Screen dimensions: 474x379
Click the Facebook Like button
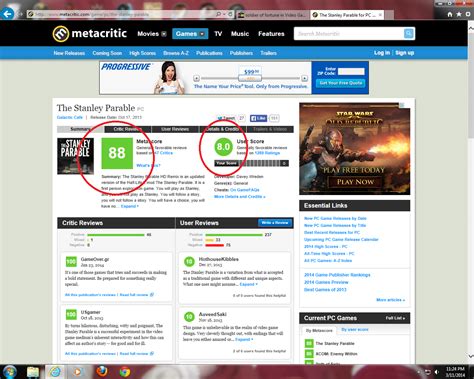tap(258, 118)
